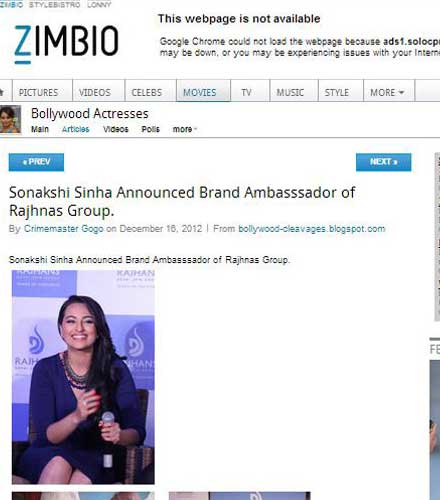Go to the home icon tab
Screen dimensions: 440x500
pos(3,90)
